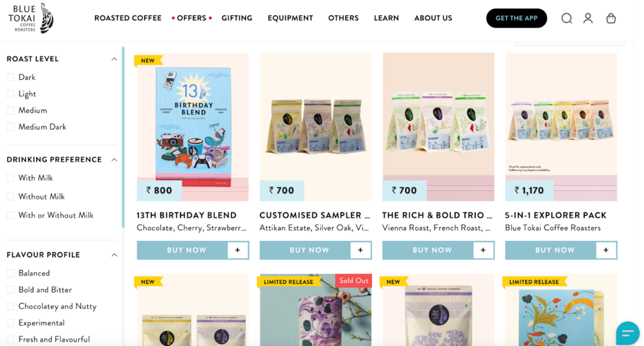Open the user account icon
The width and height of the screenshot is (644, 346).
[588, 18]
